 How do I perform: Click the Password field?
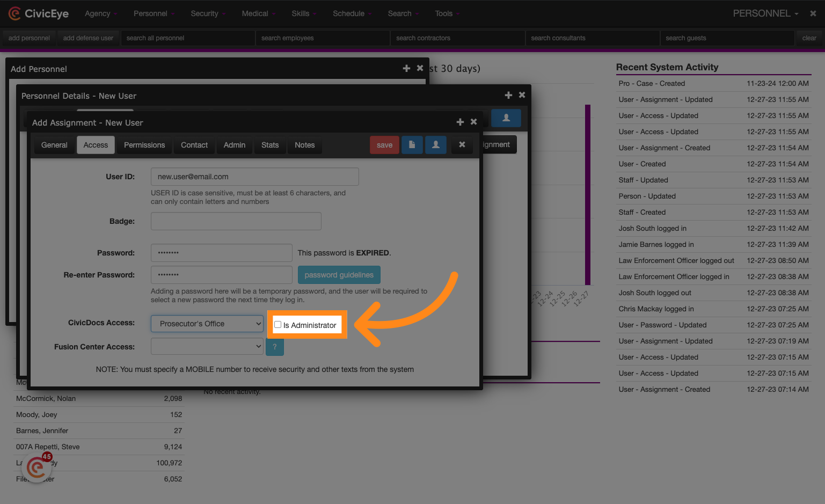point(222,253)
